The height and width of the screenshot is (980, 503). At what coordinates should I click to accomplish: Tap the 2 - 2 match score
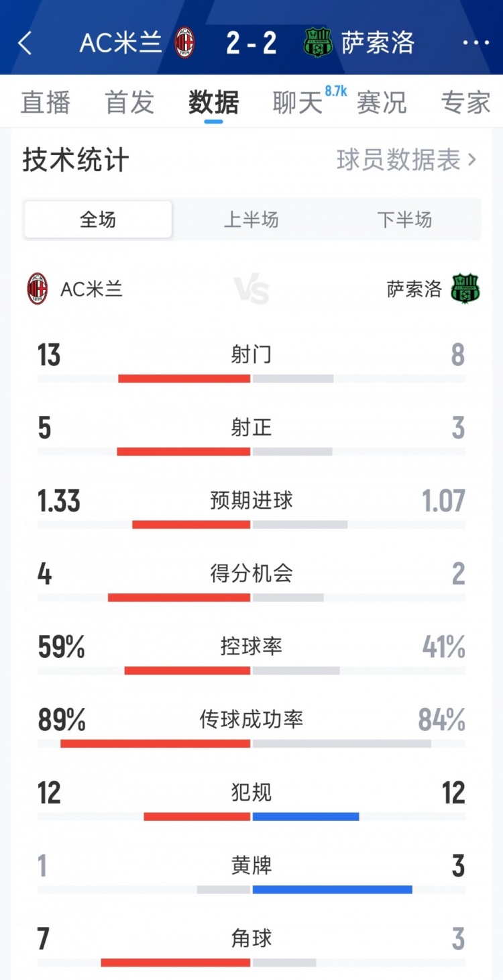click(x=251, y=44)
